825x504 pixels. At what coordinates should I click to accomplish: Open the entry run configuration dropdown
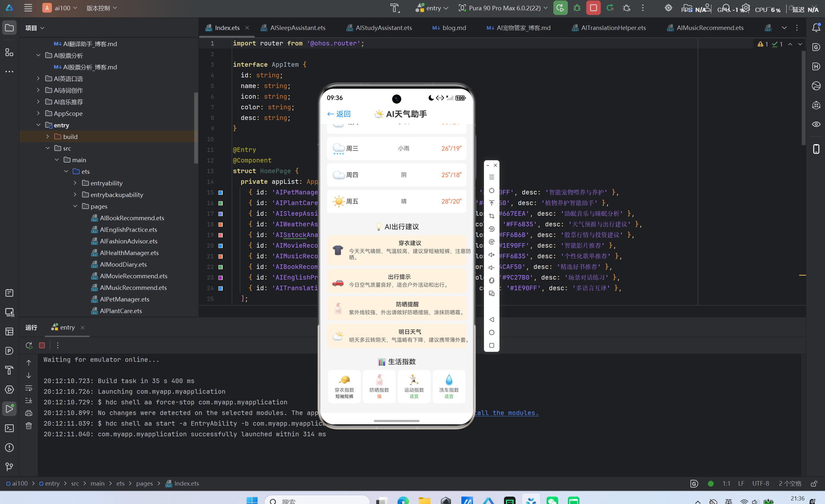[432, 8]
